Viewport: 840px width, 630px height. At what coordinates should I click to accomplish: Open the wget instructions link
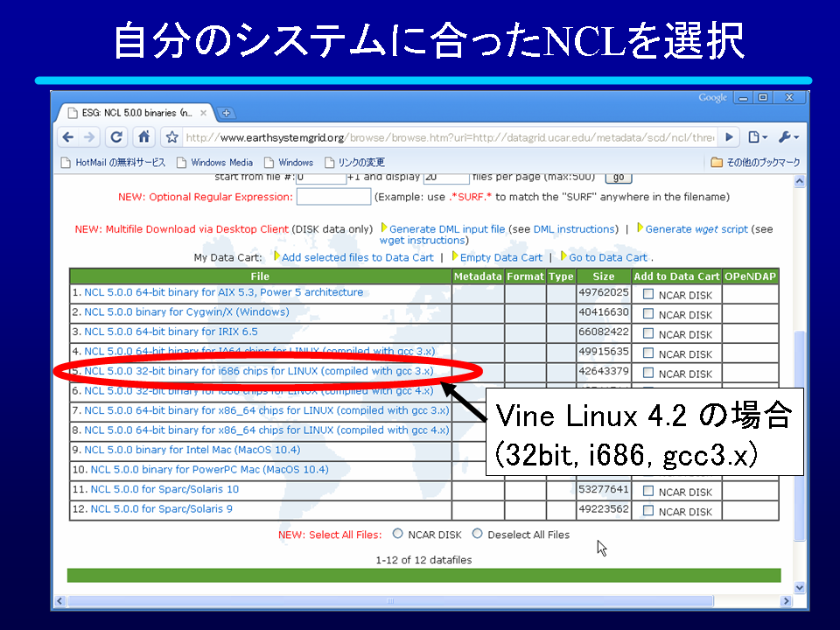coord(422,241)
